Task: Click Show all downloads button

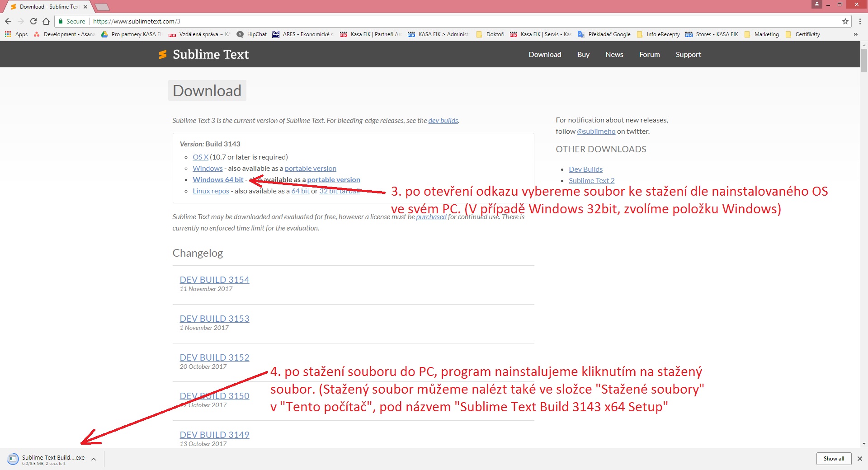Action: (x=834, y=459)
